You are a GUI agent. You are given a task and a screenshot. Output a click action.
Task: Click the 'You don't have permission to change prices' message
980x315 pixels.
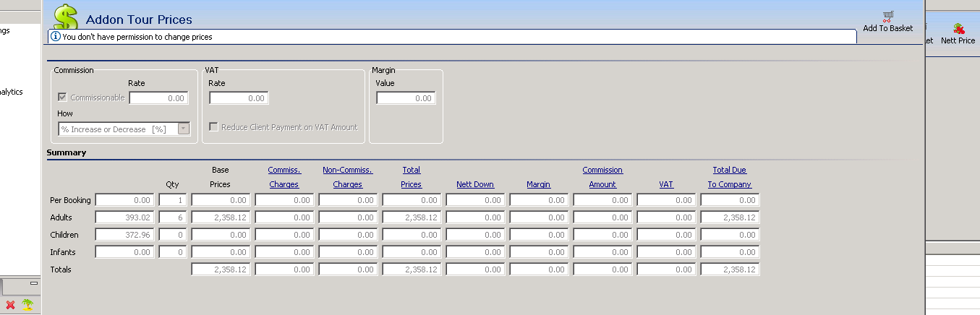click(137, 36)
